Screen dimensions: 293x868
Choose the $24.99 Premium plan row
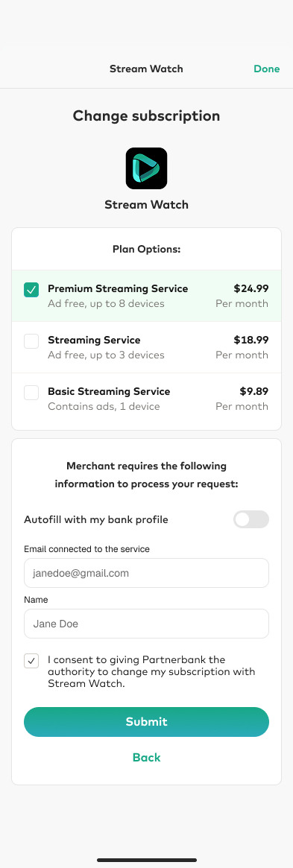coord(146,296)
